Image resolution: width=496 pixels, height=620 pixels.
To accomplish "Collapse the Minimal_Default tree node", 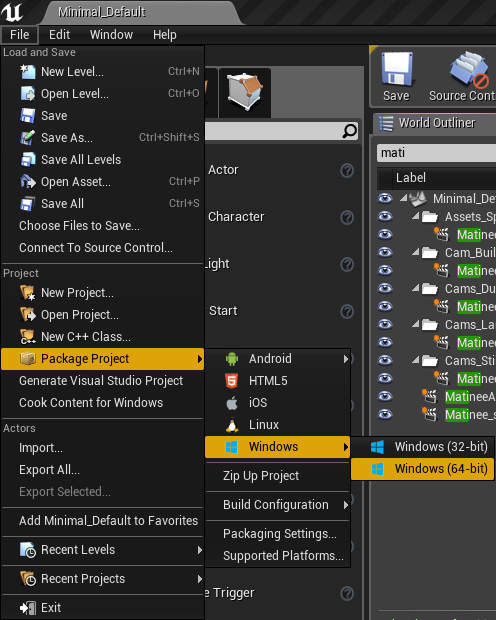I will (x=403, y=198).
